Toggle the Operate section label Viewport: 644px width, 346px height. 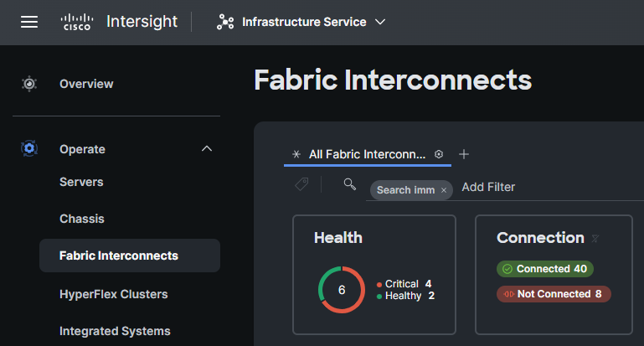pos(82,149)
